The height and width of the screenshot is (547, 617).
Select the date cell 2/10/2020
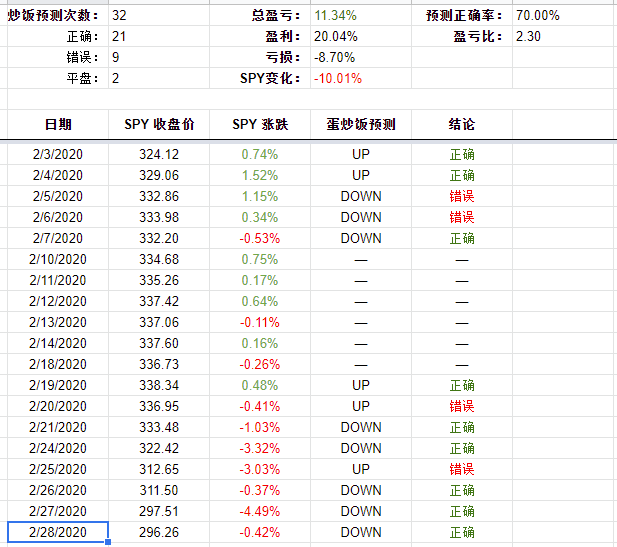pos(58,259)
